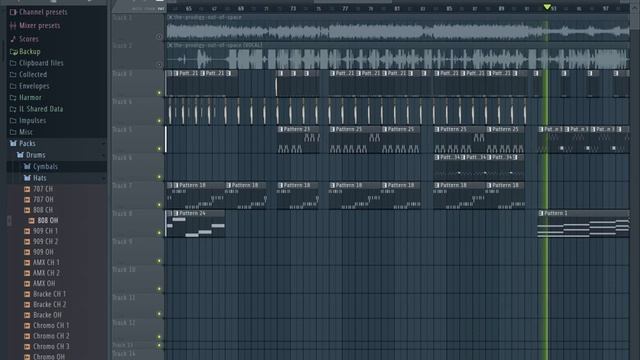This screenshot has height=360, width=640.
Task: Click the Harmor folder icon
Action: coord(13,98)
